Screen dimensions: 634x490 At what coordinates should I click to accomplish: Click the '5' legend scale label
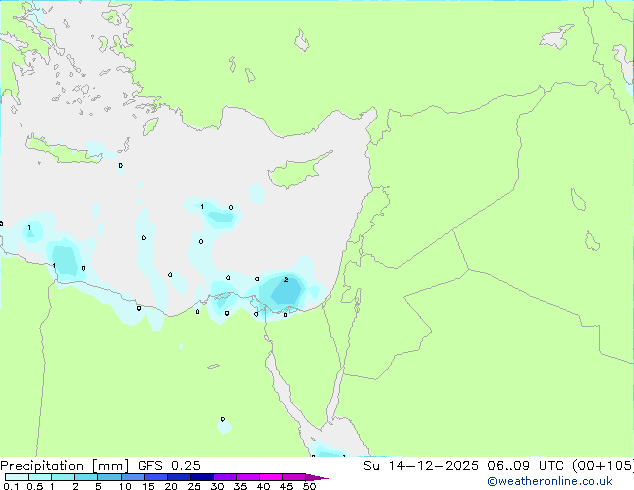[x=98, y=486]
